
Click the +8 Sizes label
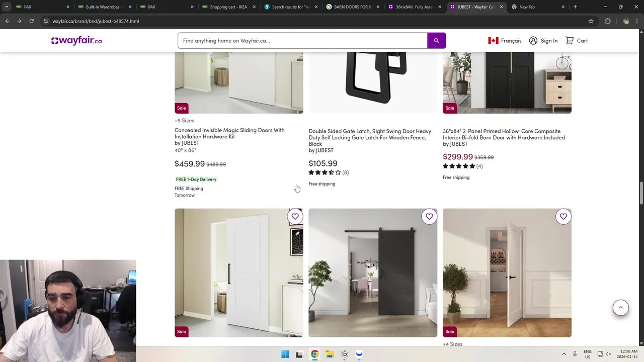pyautogui.click(x=184, y=121)
